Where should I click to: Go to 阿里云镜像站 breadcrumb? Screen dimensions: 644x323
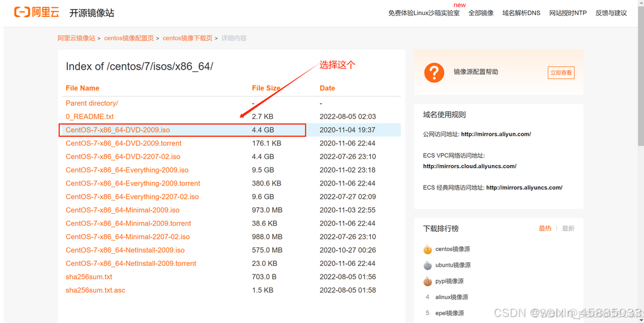point(76,38)
